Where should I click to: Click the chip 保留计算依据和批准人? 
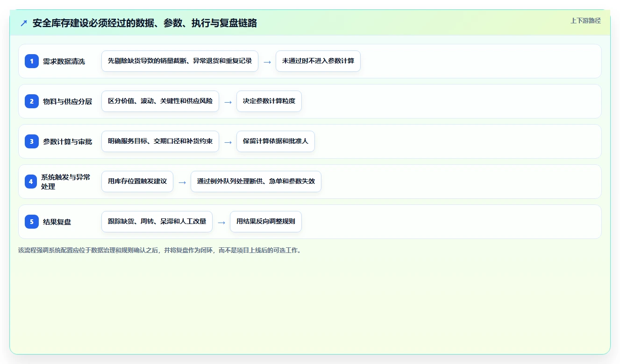pyautogui.click(x=276, y=141)
